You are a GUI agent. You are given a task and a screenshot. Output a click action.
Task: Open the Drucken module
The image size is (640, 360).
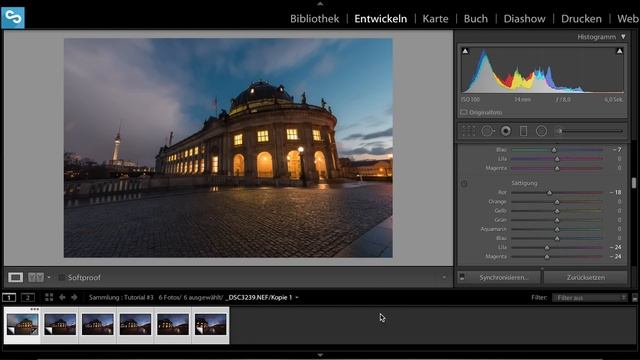coord(581,19)
